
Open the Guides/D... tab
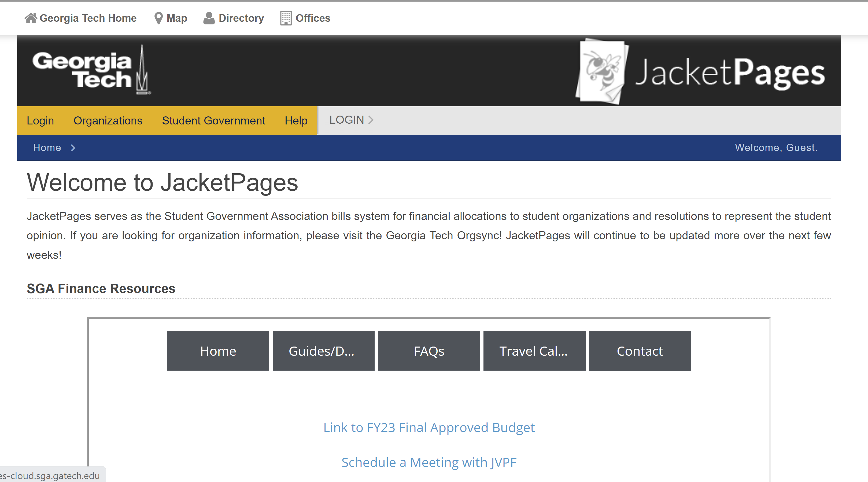[x=323, y=351]
